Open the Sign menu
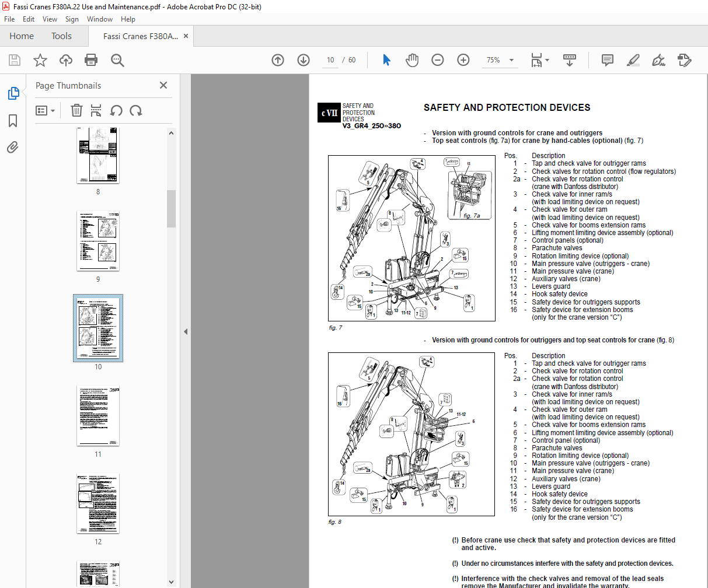Image resolution: width=708 pixels, height=588 pixels. click(x=72, y=19)
